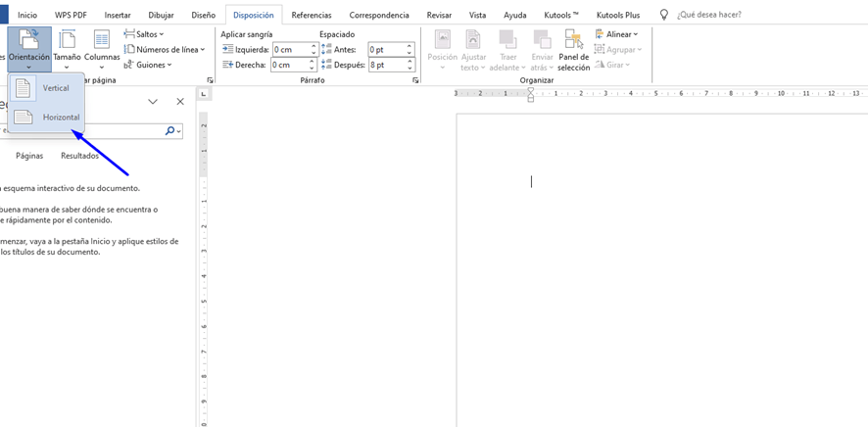Switch to the Kutools Plus tab
This screenshot has height=427, width=868.
click(618, 15)
